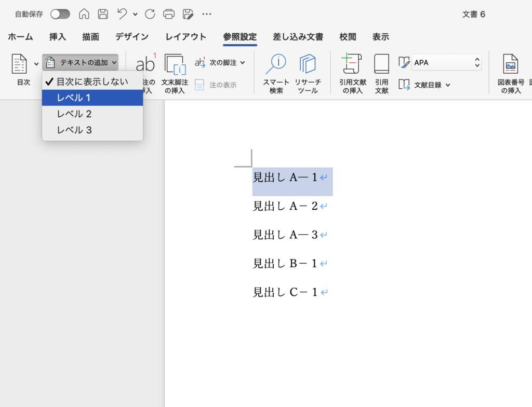
Task: Switch to the ホーム tab
Action: point(20,37)
